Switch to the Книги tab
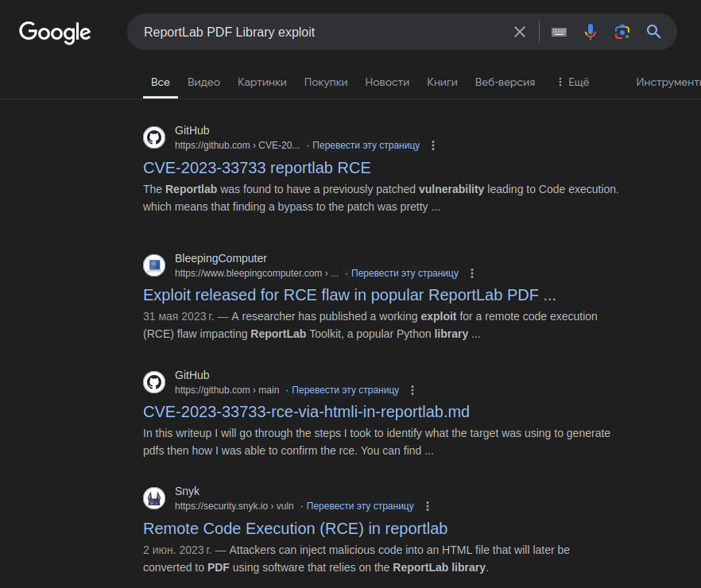Screen dimensions: 701x588 click(x=442, y=82)
